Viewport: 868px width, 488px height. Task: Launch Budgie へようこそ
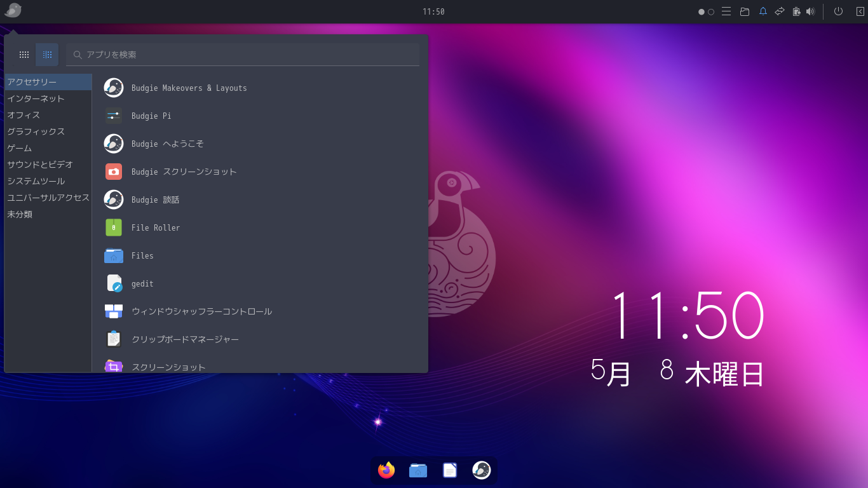pyautogui.click(x=166, y=144)
